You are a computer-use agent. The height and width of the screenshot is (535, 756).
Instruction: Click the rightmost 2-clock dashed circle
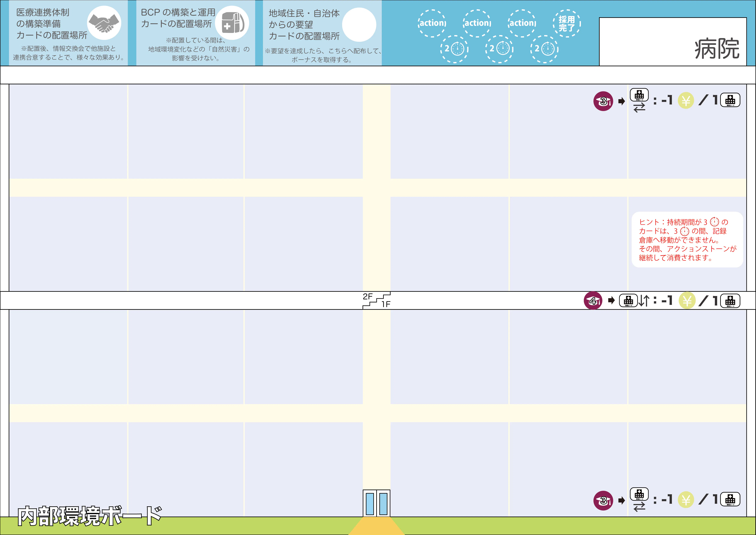coord(545,49)
